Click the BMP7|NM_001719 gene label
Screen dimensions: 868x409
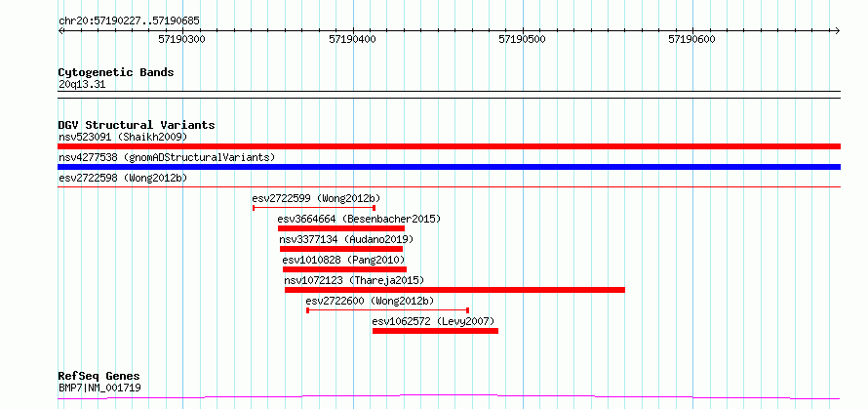(99, 388)
